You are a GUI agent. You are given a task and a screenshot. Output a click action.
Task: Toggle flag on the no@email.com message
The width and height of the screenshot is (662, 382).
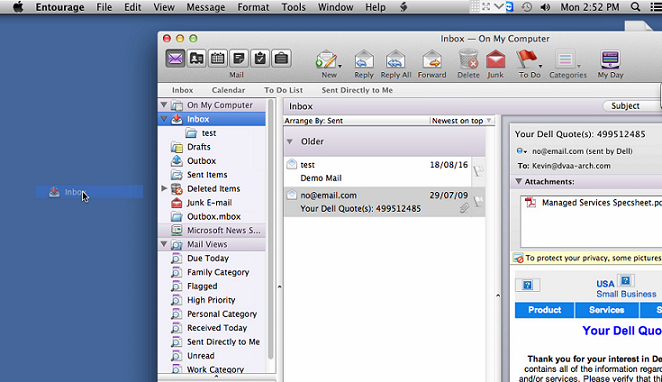tap(478, 201)
